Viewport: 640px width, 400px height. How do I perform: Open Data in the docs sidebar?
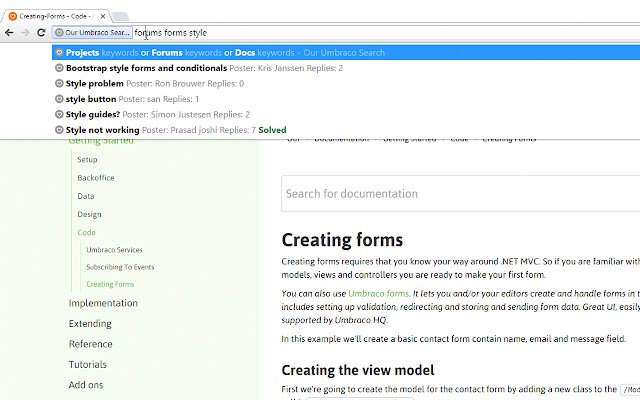pyautogui.click(x=86, y=196)
